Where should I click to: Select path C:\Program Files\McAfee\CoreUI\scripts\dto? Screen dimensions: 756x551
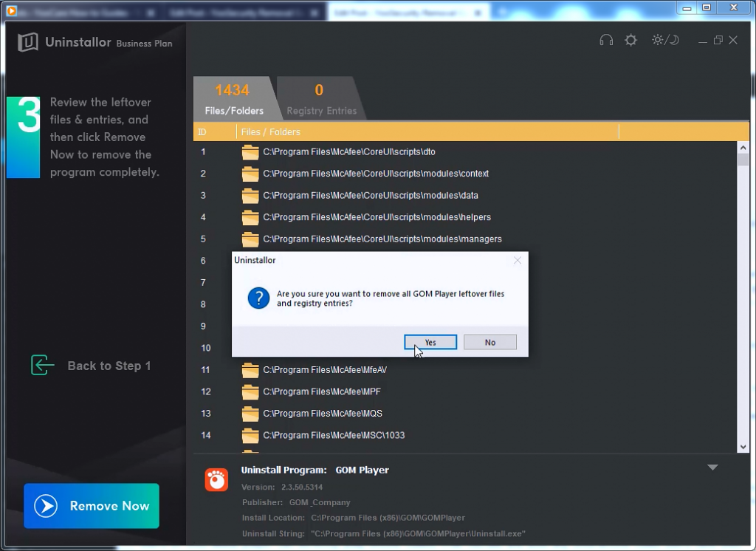click(349, 152)
